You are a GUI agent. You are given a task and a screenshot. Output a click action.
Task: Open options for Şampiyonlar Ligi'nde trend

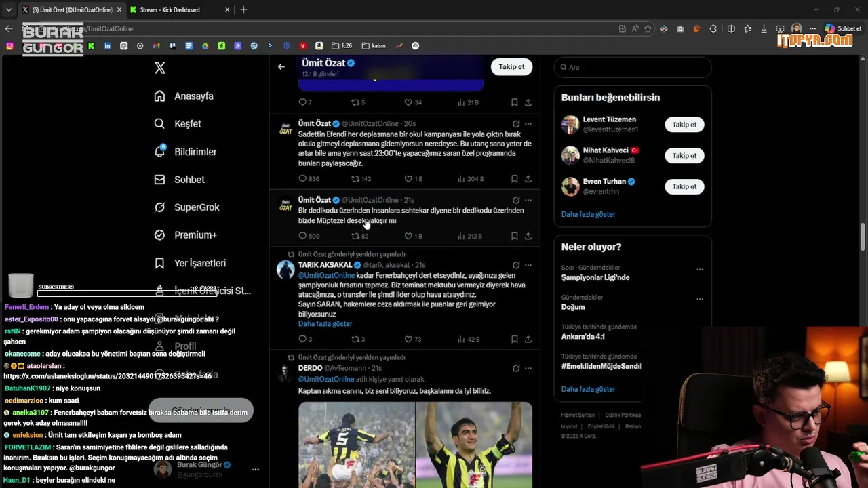pos(700,269)
